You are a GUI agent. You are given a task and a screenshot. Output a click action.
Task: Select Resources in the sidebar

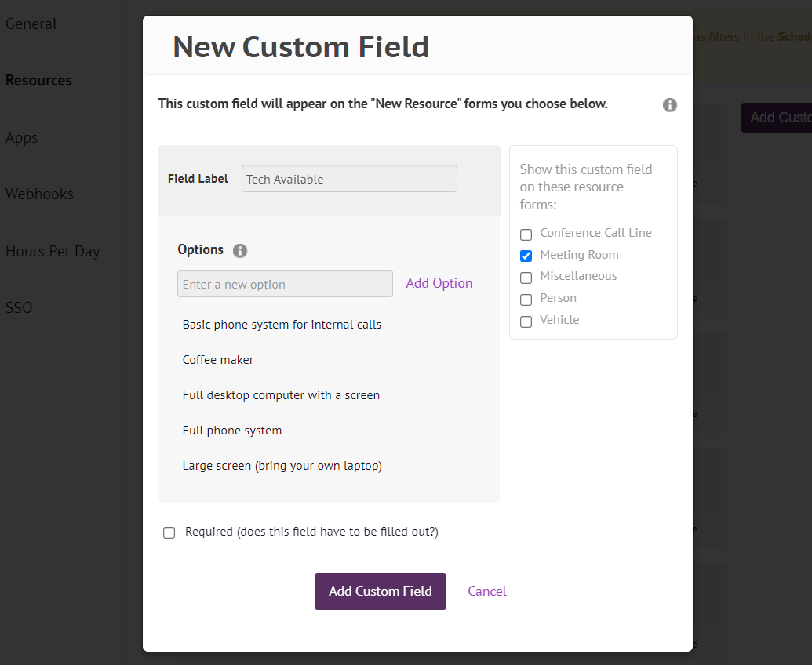coord(38,80)
